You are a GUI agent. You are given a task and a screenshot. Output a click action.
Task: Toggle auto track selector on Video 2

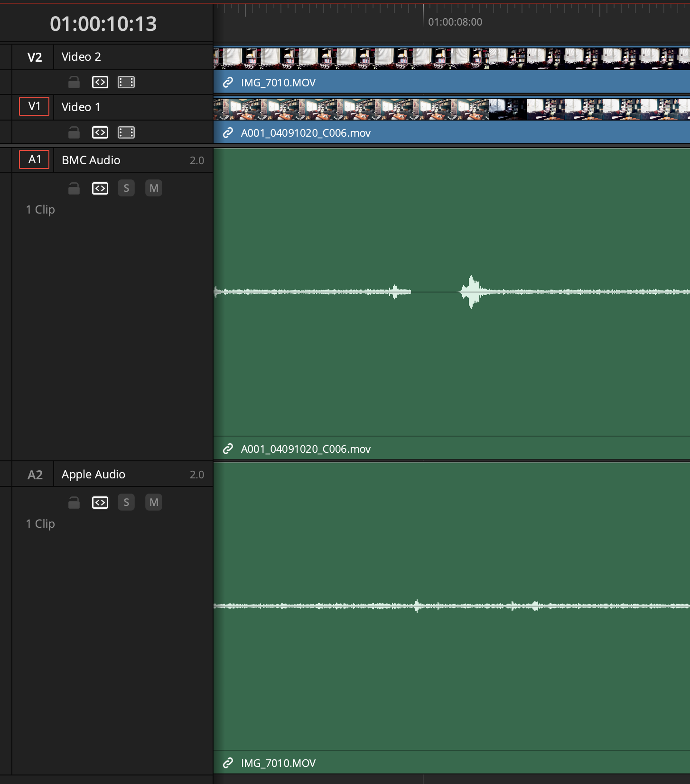click(x=100, y=82)
